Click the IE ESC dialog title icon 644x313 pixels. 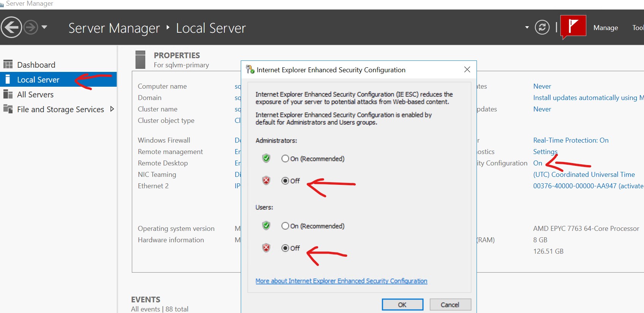pyautogui.click(x=250, y=70)
